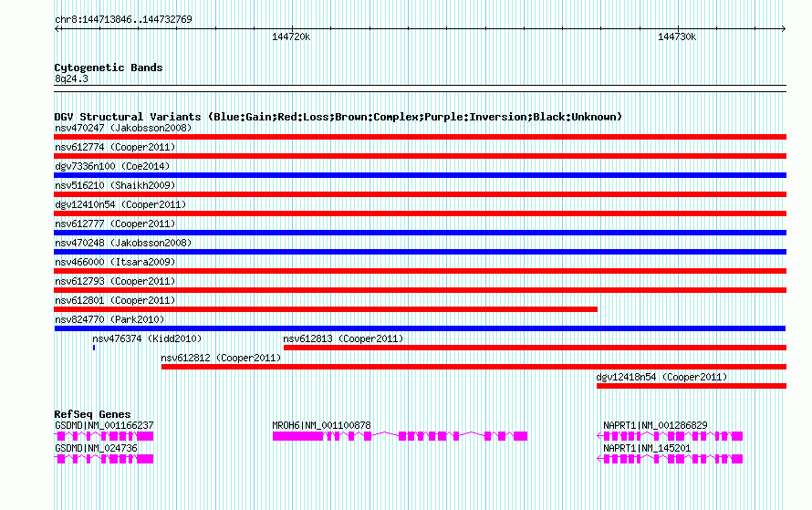Viewport: 812px width, 510px height.
Task: Click the nsv476374 (Kidd2010) label text
Action: click(x=147, y=338)
